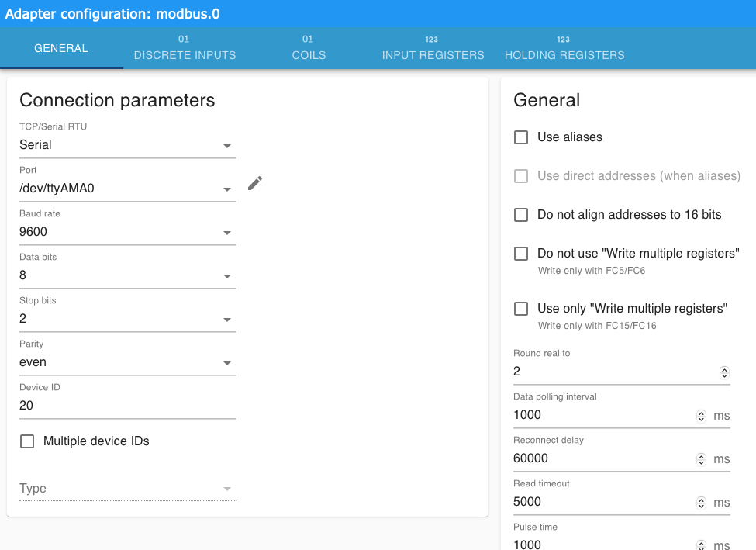Enable Use only "Write multiple registers" option
This screenshot has height=550, width=756.
tap(521, 308)
